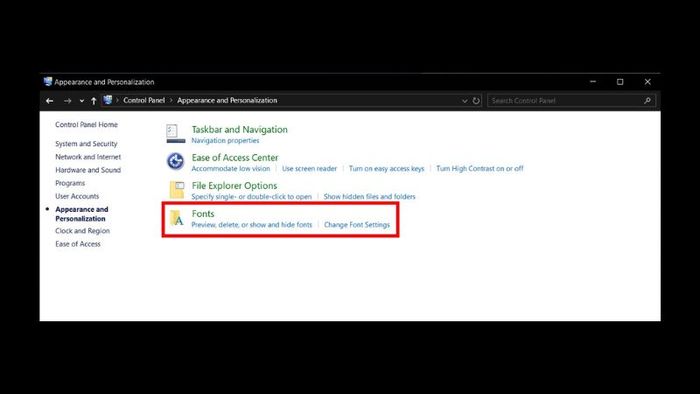Click Specify single- or double-click to open
The height and width of the screenshot is (394, 700).
251,197
